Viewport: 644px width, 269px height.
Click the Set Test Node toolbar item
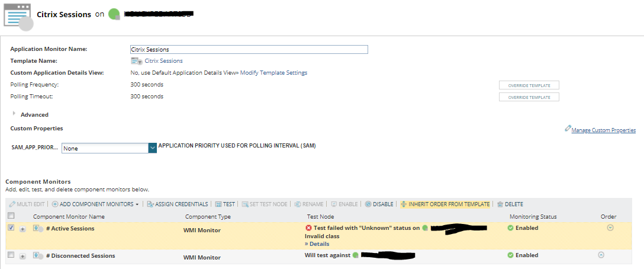pyautogui.click(x=265, y=204)
